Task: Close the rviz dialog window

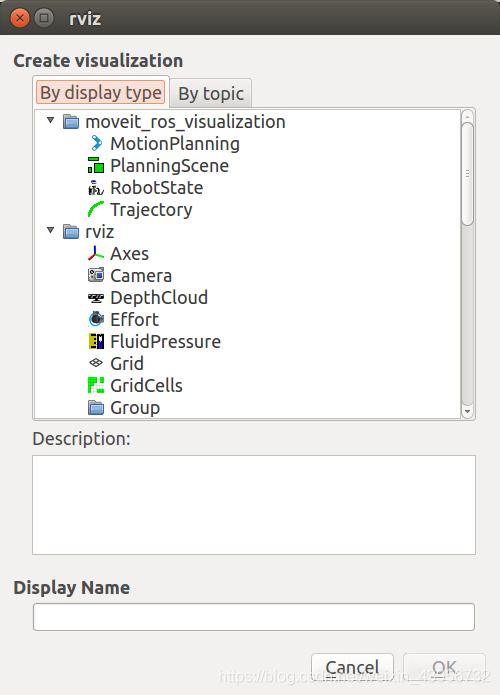Action: pos(20,18)
